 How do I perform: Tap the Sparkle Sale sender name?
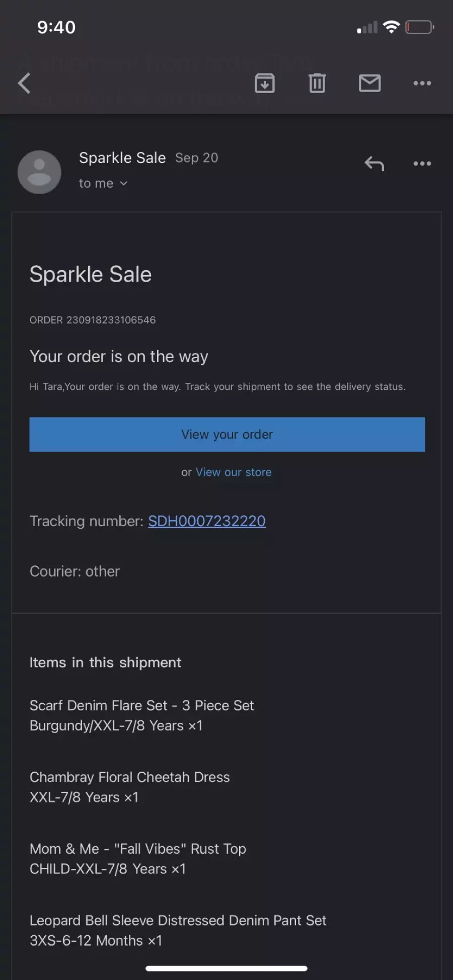[x=122, y=158]
